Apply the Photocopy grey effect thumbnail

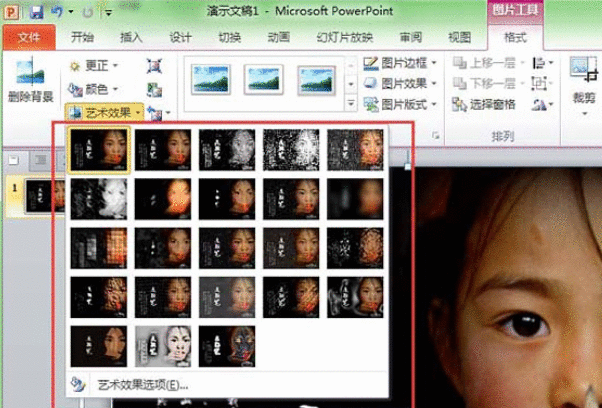(x=163, y=346)
